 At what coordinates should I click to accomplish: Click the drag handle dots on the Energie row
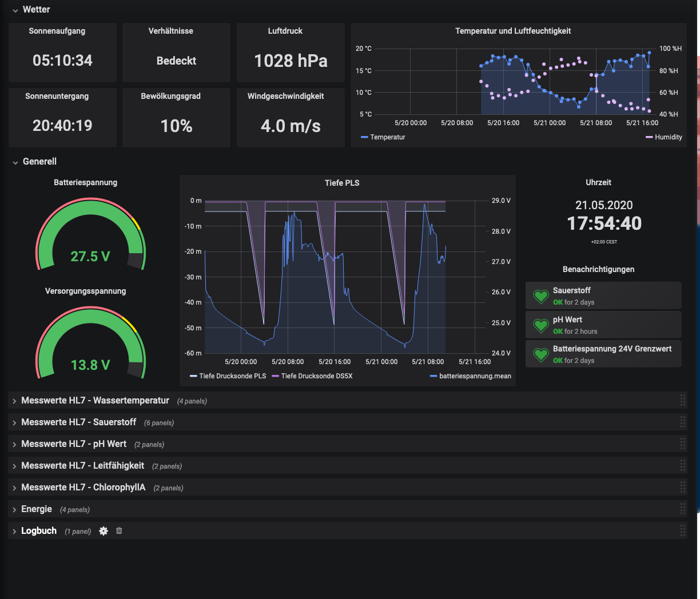coord(682,509)
